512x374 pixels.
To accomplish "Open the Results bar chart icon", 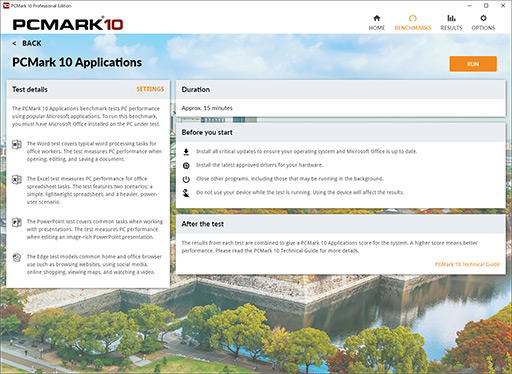I will pyautogui.click(x=451, y=18).
